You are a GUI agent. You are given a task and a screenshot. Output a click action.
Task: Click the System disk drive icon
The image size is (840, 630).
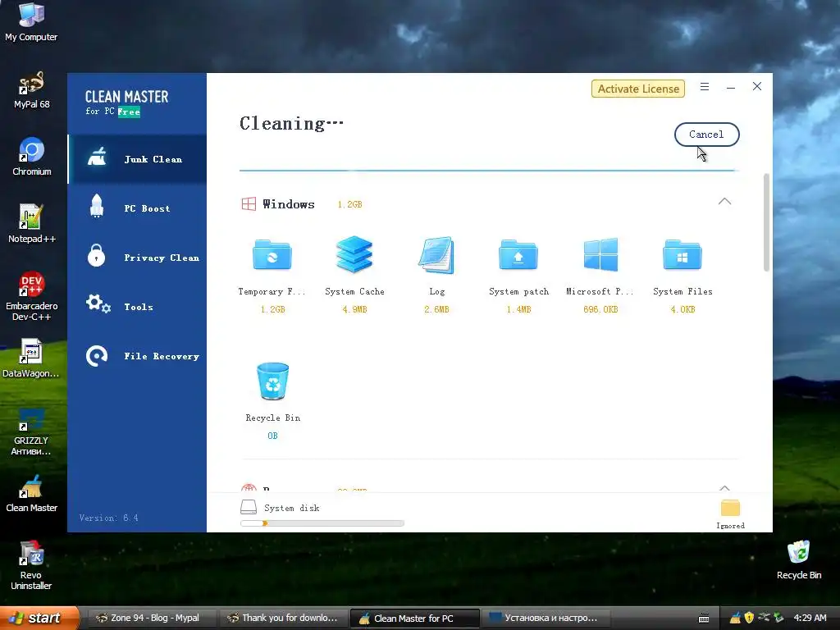click(x=249, y=507)
